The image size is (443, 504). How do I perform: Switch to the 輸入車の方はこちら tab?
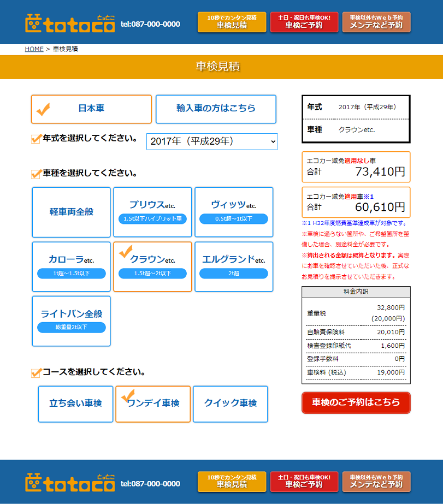click(x=216, y=109)
